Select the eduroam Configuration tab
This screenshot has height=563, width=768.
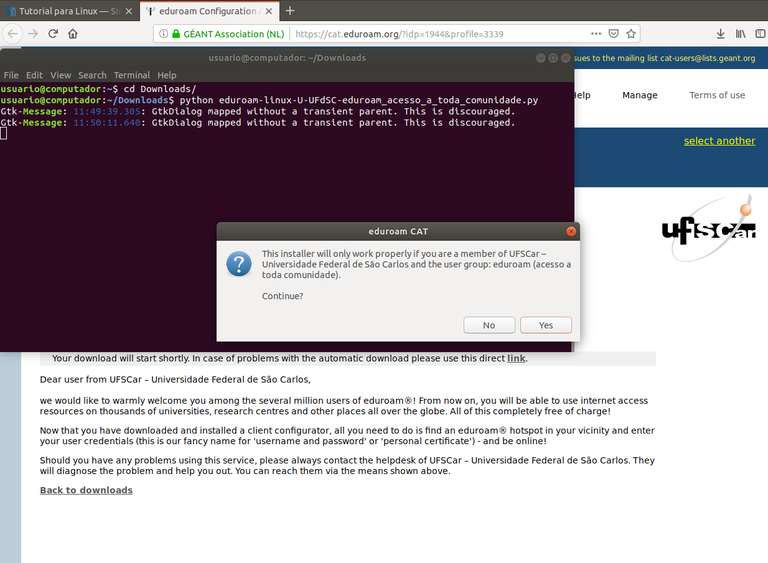pyautogui.click(x=210, y=11)
